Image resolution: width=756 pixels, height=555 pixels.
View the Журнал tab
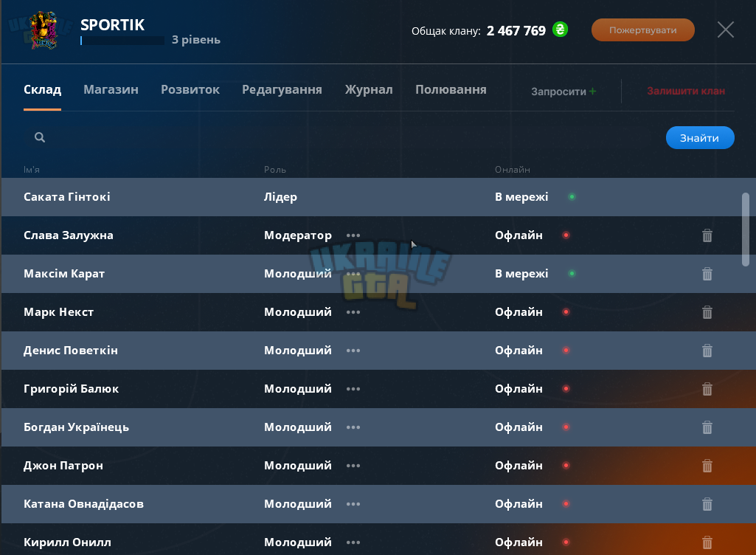point(369,90)
